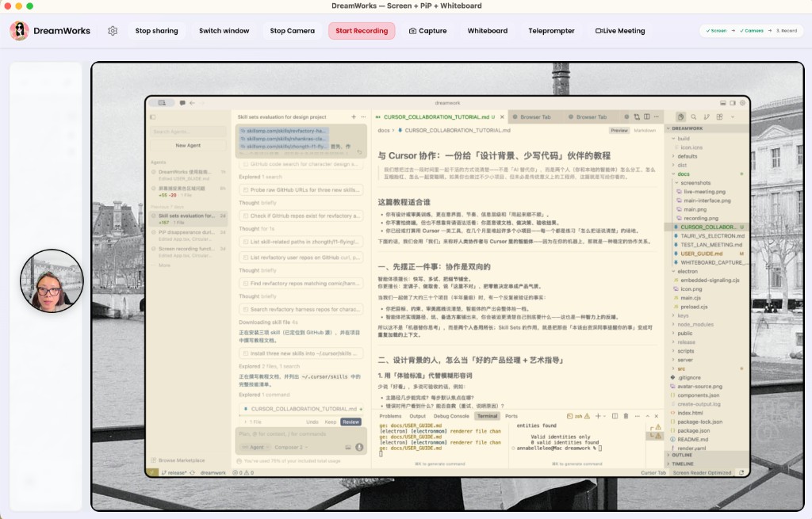Click the New Agent button
This screenshot has width=812, height=519.
pyautogui.click(x=188, y=146)
